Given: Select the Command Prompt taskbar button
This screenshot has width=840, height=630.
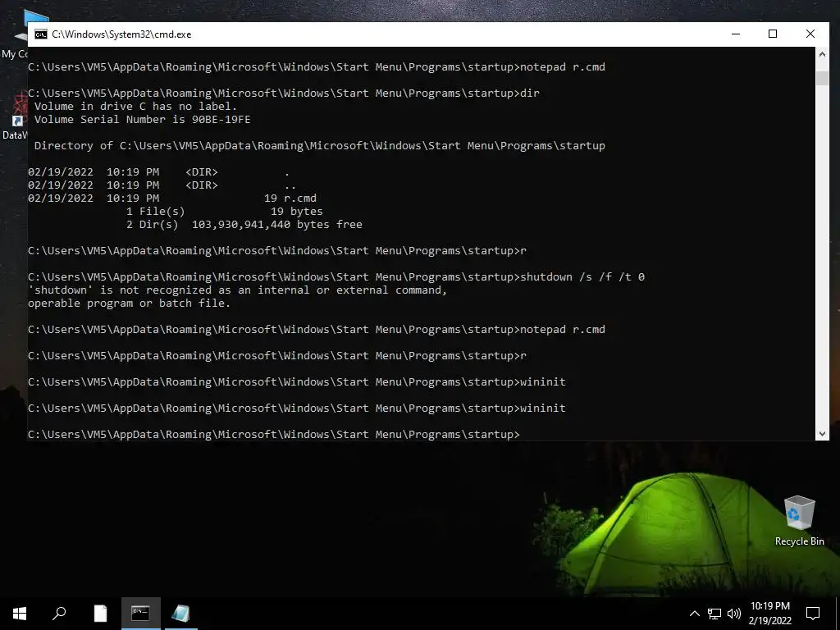Looking at the screenshot, I should click(140, 614).
